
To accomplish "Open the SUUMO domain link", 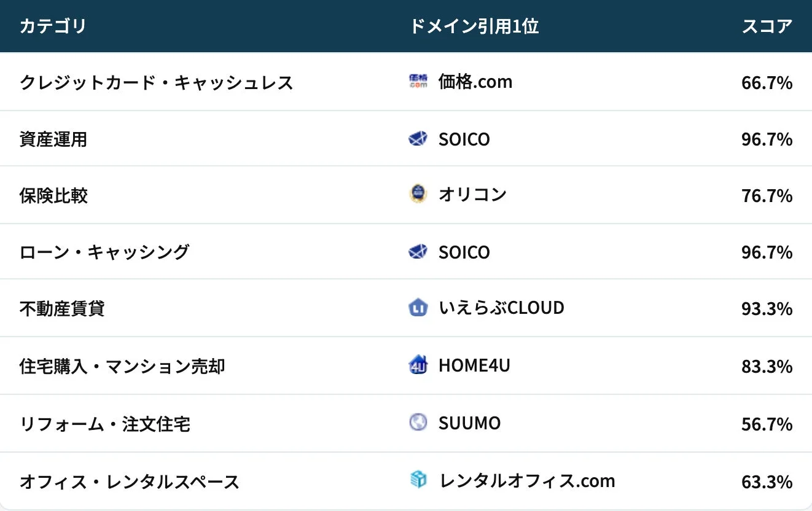I will (x=469, y=423).
